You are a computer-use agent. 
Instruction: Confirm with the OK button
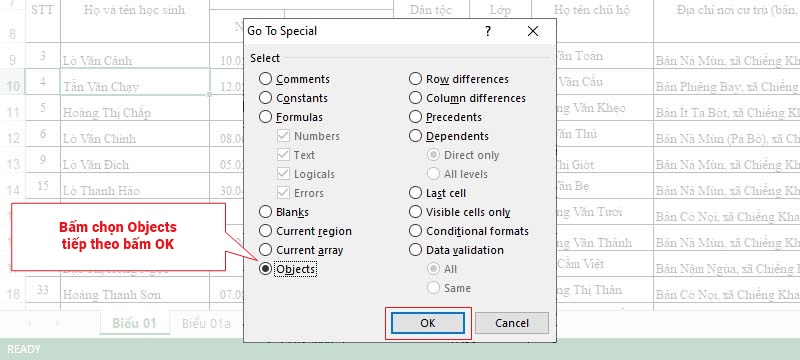click(x=428, y=323)
